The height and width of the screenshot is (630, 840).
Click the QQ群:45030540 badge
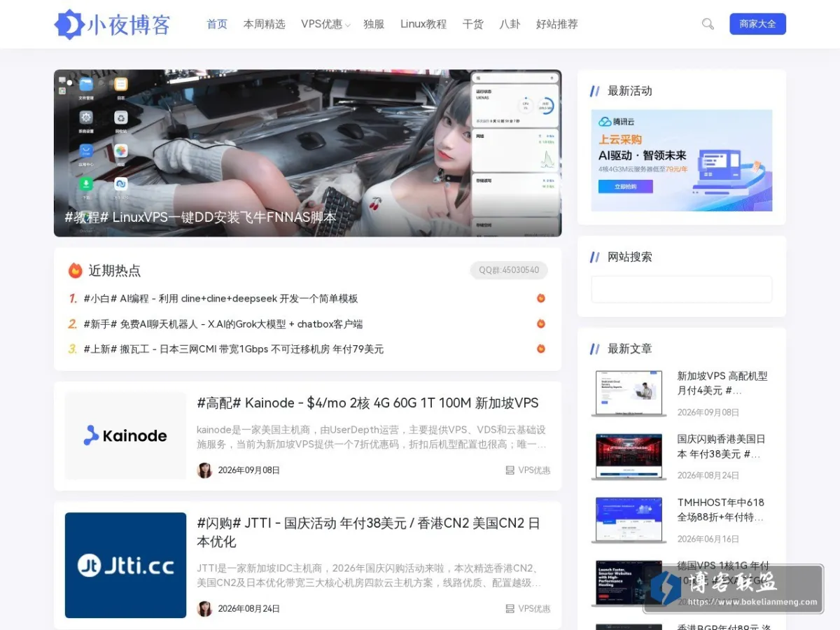(509, 270)
